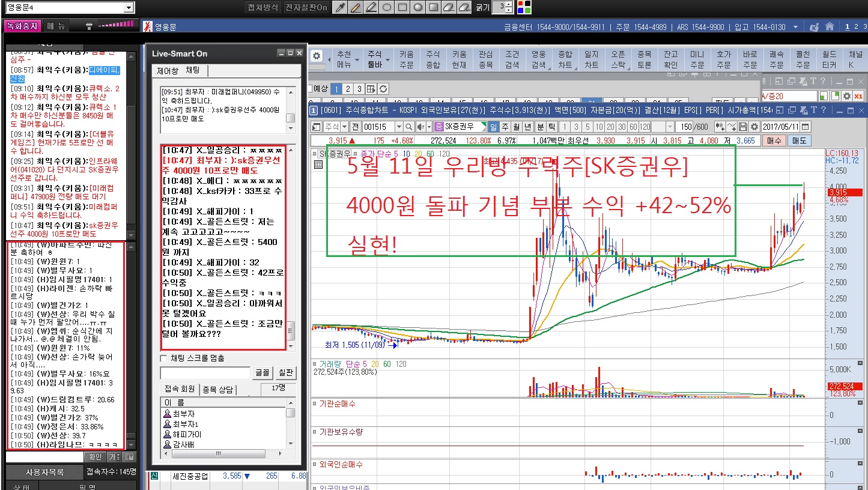Switch to the 제어창 tab in Live-Smart

coord(168,71)
